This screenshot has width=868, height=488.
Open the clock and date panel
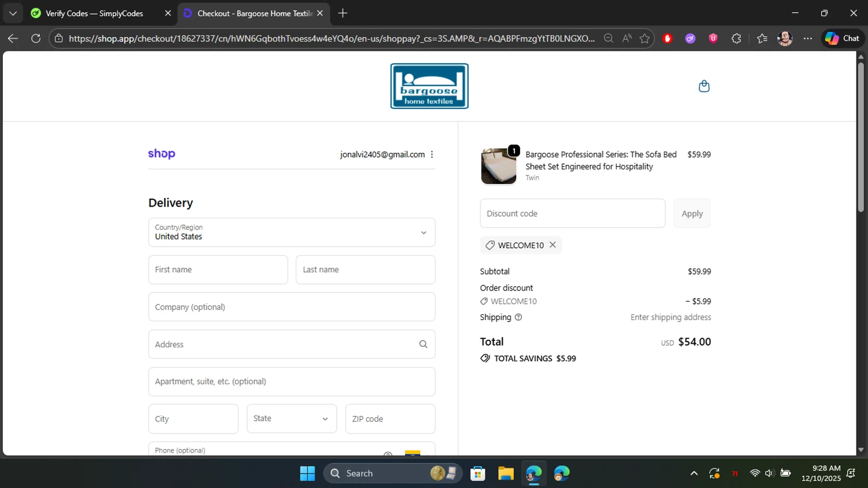821,473
